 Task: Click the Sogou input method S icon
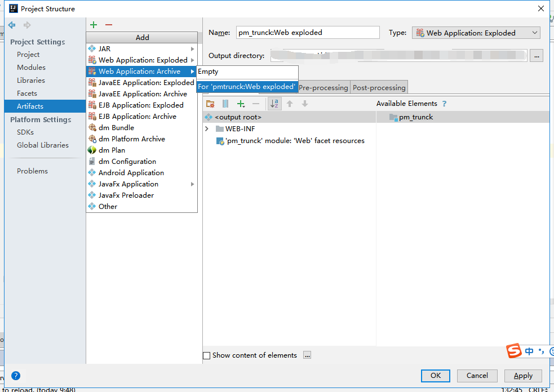(x=514, y=351)
